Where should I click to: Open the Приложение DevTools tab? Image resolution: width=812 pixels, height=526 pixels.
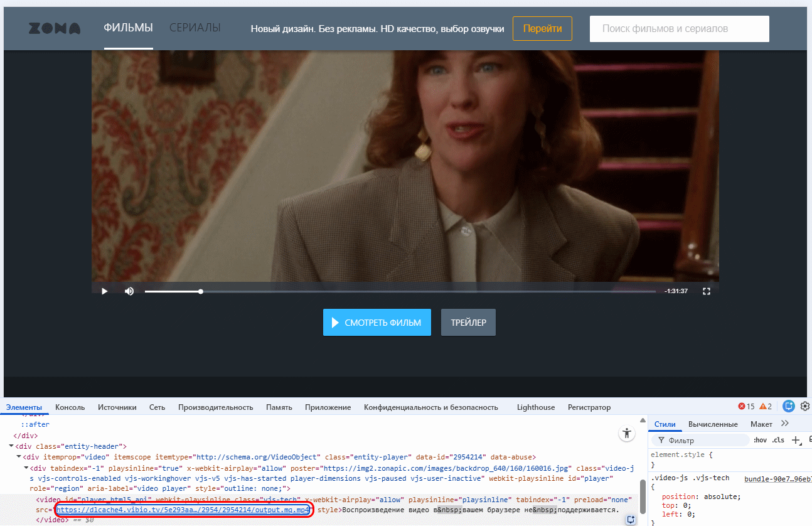[x=328, y=407]
